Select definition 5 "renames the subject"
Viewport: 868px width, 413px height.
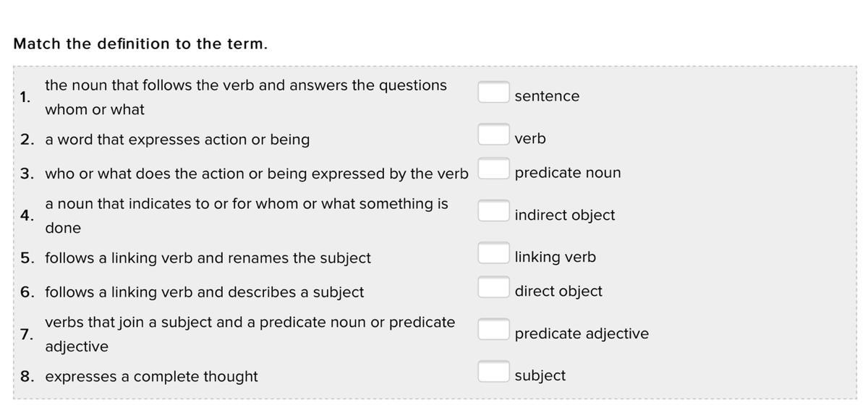(208, 258)
